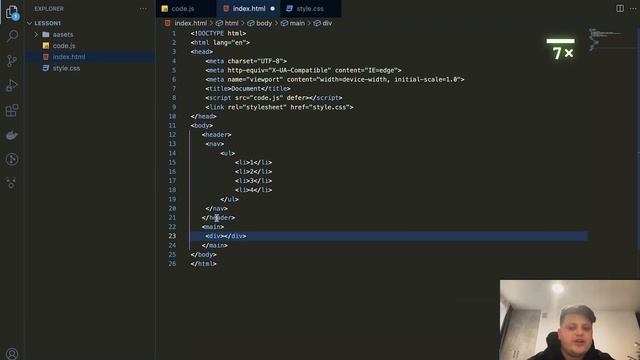The height and width of the screenshot is (360, 640).
Task: Click the Split Editor icon
Action: (620, 8)
